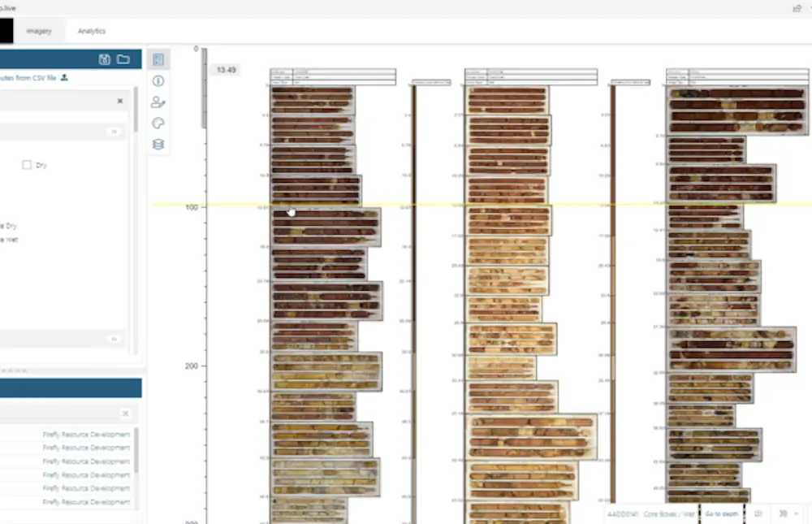The image size is (812, 524).
Task: Select first Firefly Resource Development row
Action: 86,435
